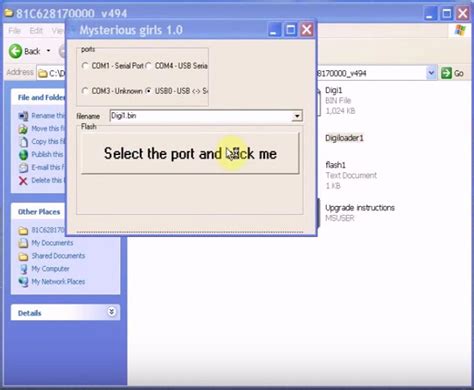Viewport: 474px width, 390px height.
Task: Click E-mail this file envelope icon
Action: point(23,167)
